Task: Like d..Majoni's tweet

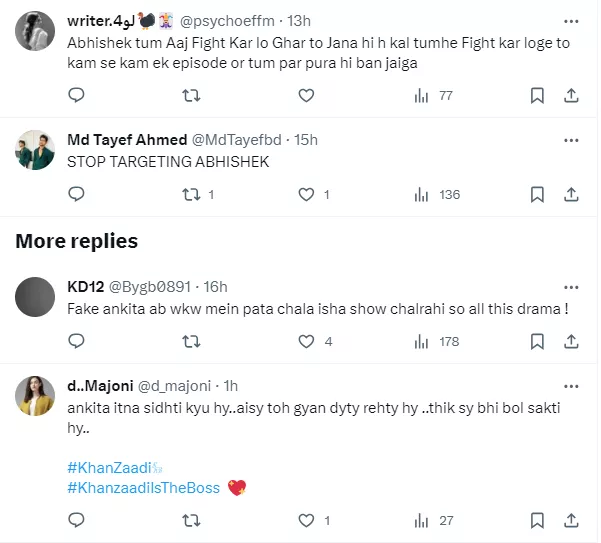Action: (x=307, y=521)
